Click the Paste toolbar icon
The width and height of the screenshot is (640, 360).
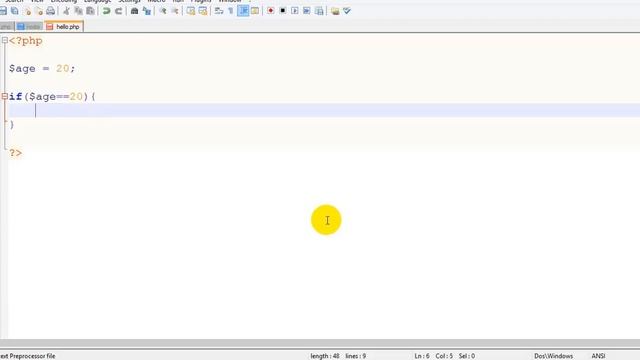90,11
